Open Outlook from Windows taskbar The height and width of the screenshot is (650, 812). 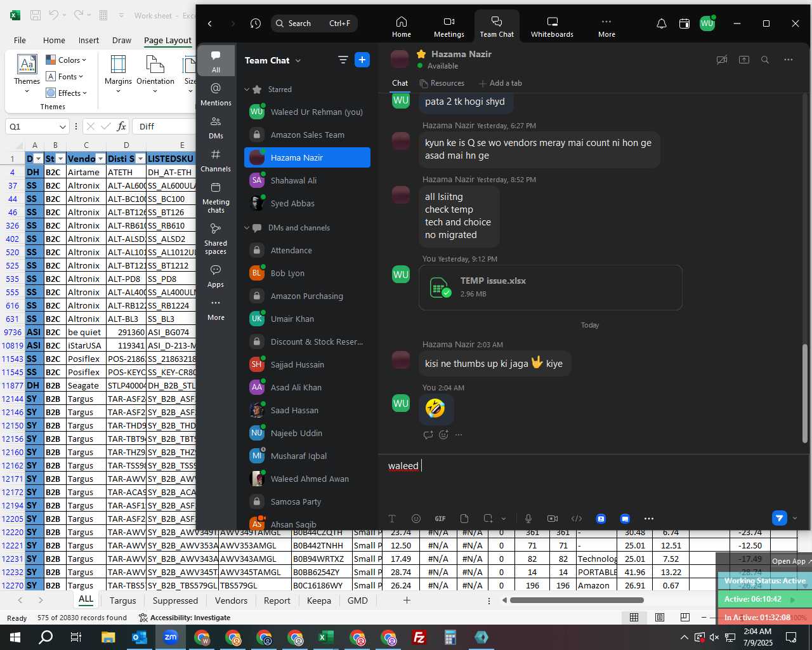coord(139,637)
